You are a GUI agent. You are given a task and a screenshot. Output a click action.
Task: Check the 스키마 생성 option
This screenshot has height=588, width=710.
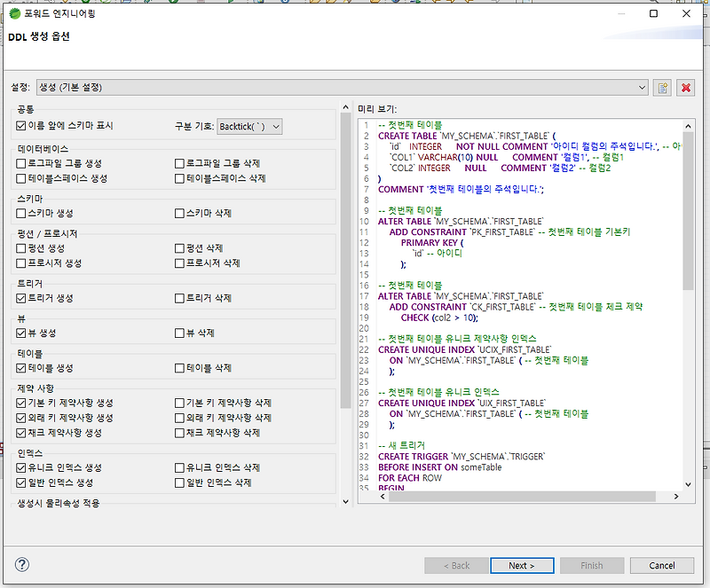coord(20,212)
